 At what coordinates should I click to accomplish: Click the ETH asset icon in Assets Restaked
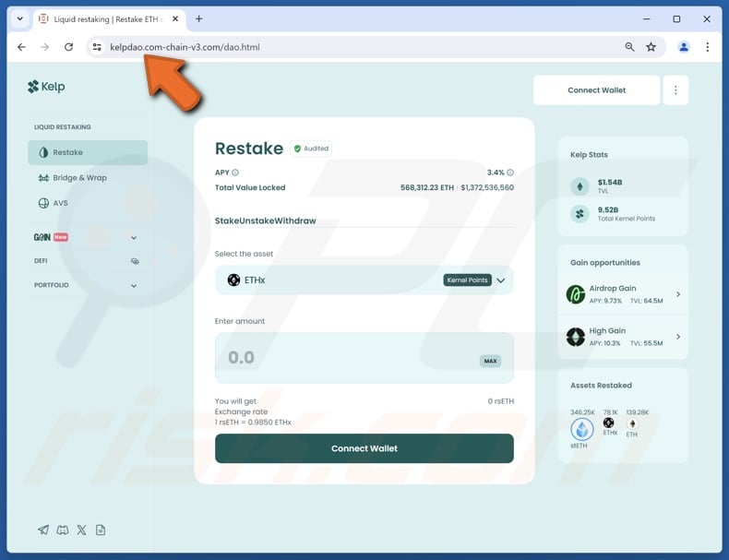(632, 423)
